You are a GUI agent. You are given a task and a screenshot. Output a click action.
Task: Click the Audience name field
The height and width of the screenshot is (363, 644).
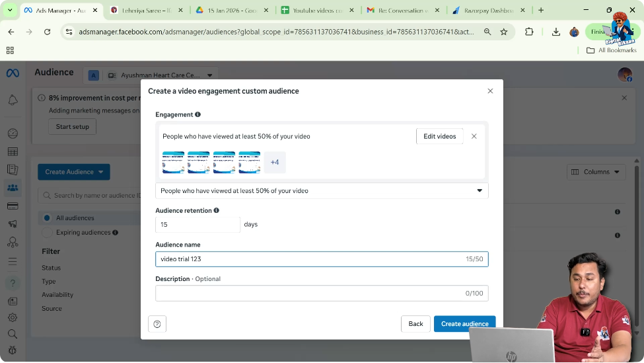tap(322, 259)
